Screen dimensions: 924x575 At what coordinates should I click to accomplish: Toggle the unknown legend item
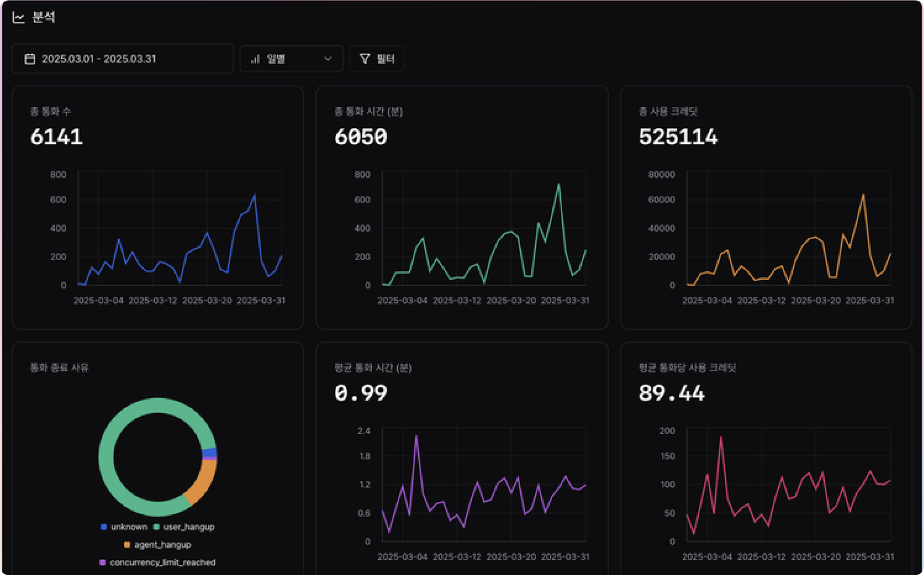click(x=128, y=527)
